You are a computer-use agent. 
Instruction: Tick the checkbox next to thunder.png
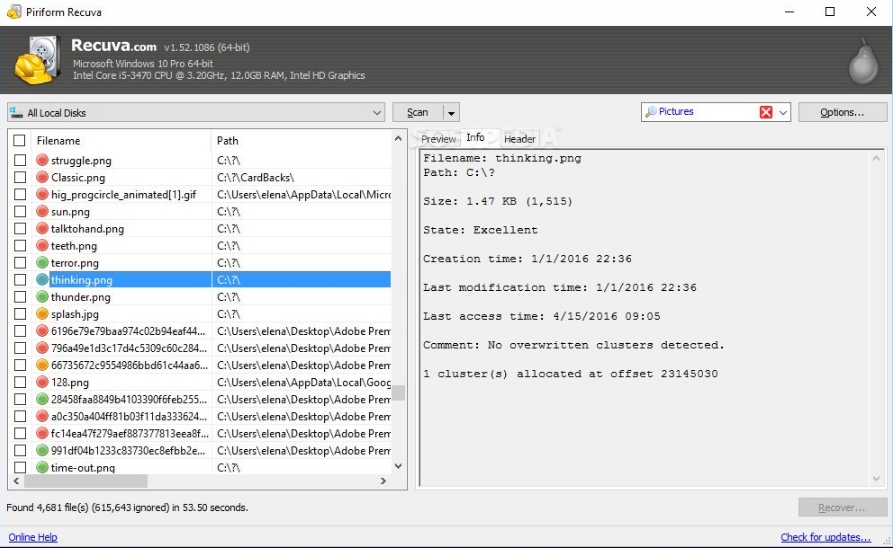click(x=20, y=297)
